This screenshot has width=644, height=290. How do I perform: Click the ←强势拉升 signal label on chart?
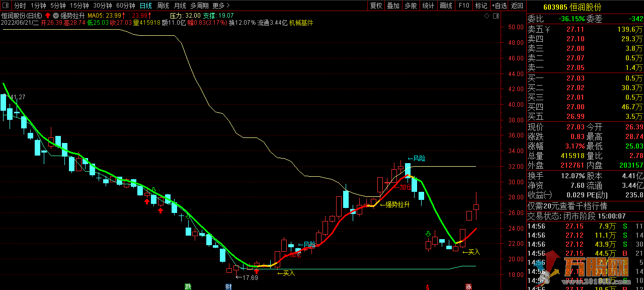click(395, 204)
